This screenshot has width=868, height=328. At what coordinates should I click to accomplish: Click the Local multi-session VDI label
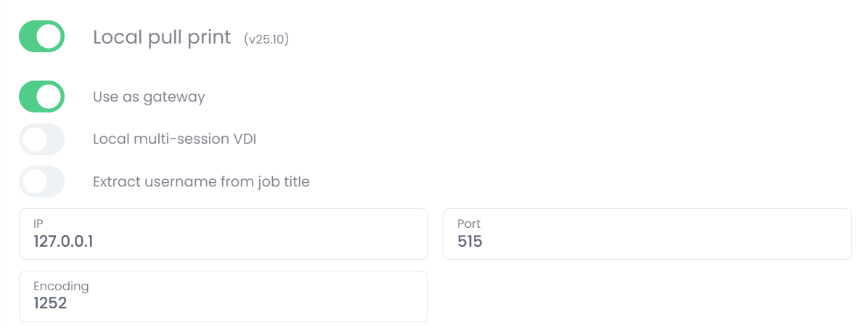pyautogui.click(x=174, y=139)
